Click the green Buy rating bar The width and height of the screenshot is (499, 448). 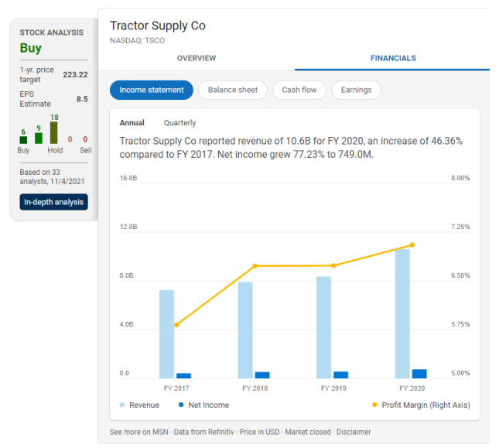point(24,140)
